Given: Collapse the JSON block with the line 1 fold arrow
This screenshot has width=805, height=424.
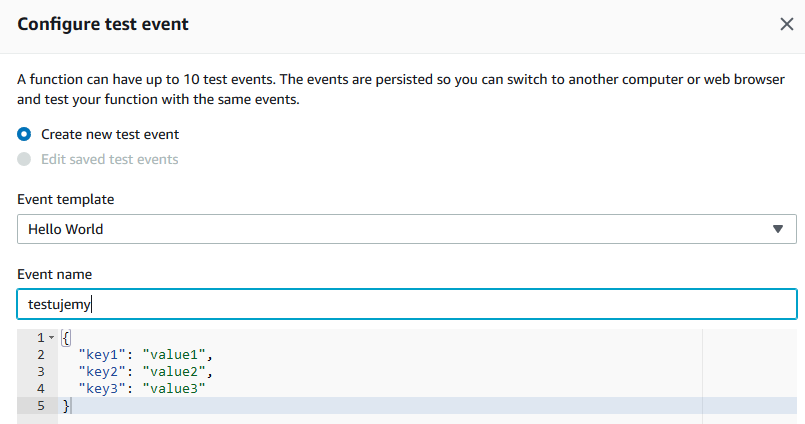Looking at the screenshot, I should 51,338.
